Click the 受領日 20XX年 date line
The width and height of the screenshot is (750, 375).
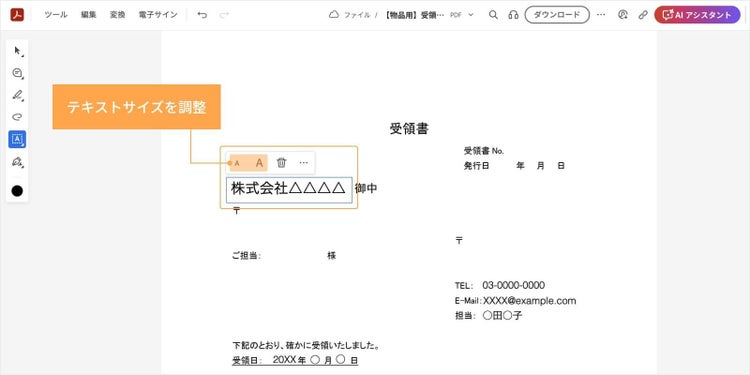click(x=295, y=360)
